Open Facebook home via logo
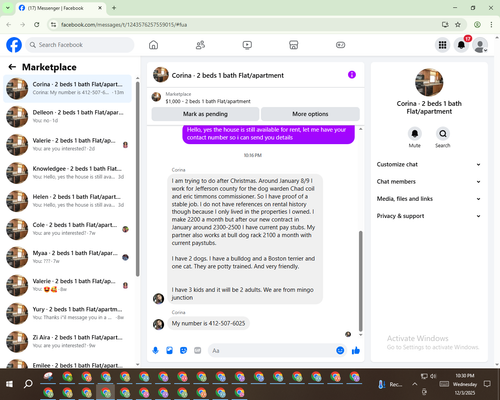This screenshot has width=500, height=400. (x=14, y=45)
